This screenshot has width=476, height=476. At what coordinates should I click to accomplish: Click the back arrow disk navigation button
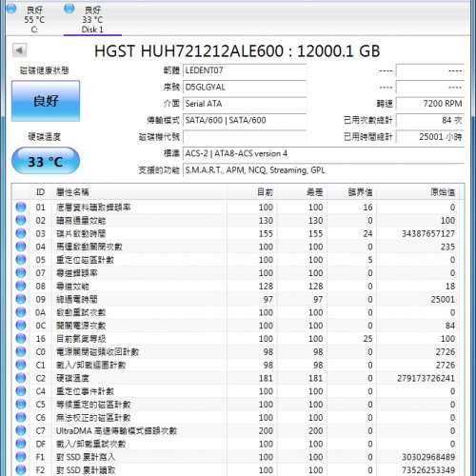point(20,50)
